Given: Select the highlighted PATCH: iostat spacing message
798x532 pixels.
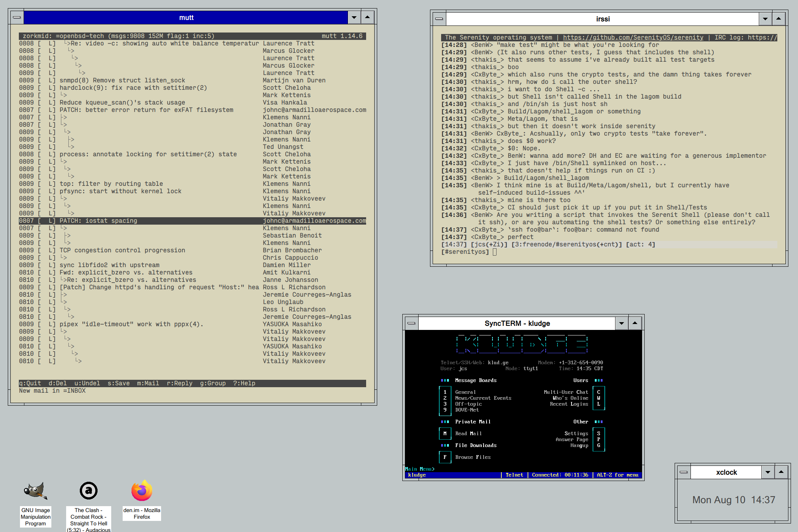Looking at the screenshot, I should click(x=98, y=221).
